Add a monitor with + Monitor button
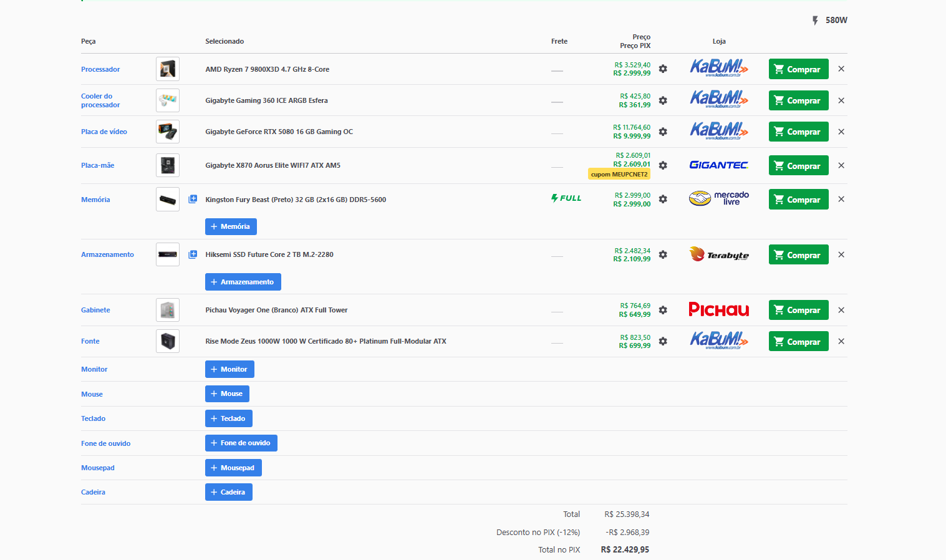The width and height of the screenshot is (946, 560). tap(229, 369)
